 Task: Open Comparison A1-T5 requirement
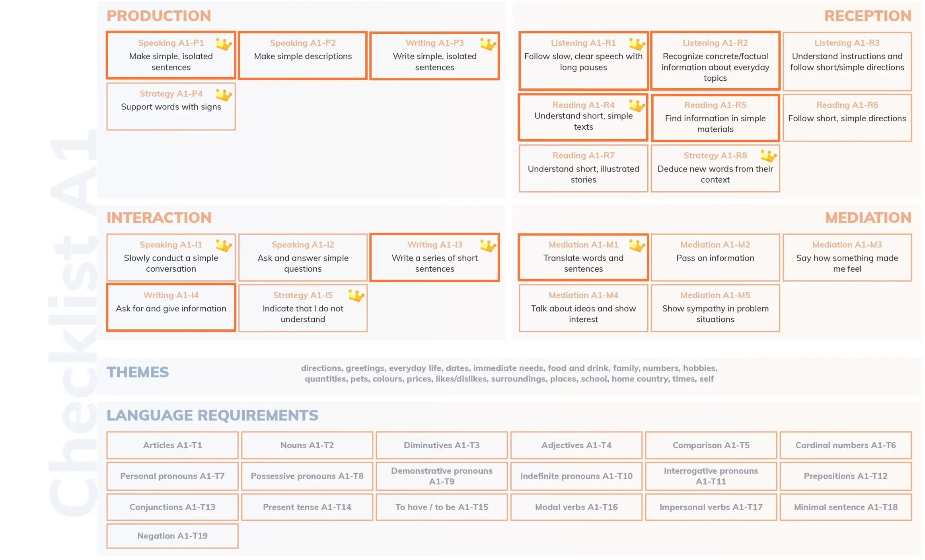pyautogui.click(x=711, y=445)
